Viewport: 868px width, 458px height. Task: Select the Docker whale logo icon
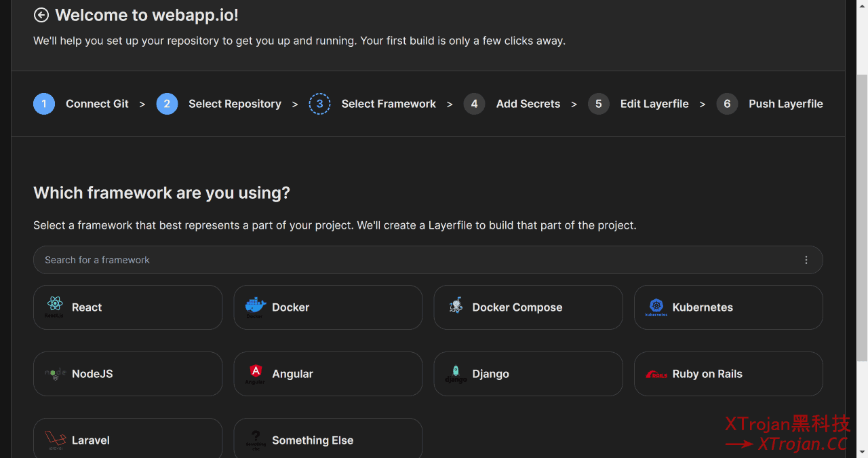255,307
